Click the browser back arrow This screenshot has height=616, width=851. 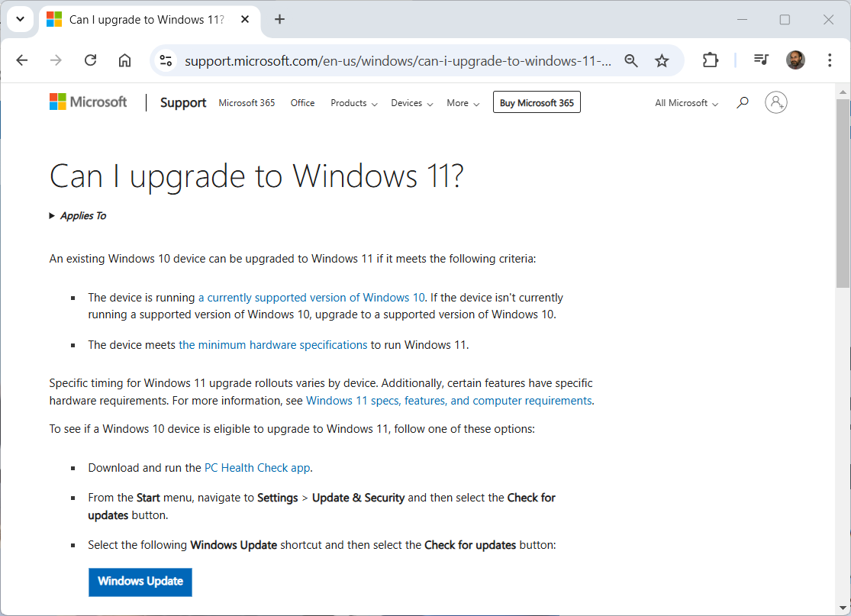click(x=21, y=60)
